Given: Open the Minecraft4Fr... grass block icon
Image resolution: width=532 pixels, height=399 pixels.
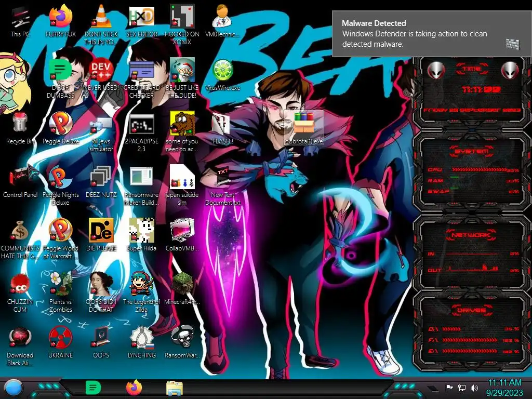Looking at the screenshot, I should tap(182, 289).
